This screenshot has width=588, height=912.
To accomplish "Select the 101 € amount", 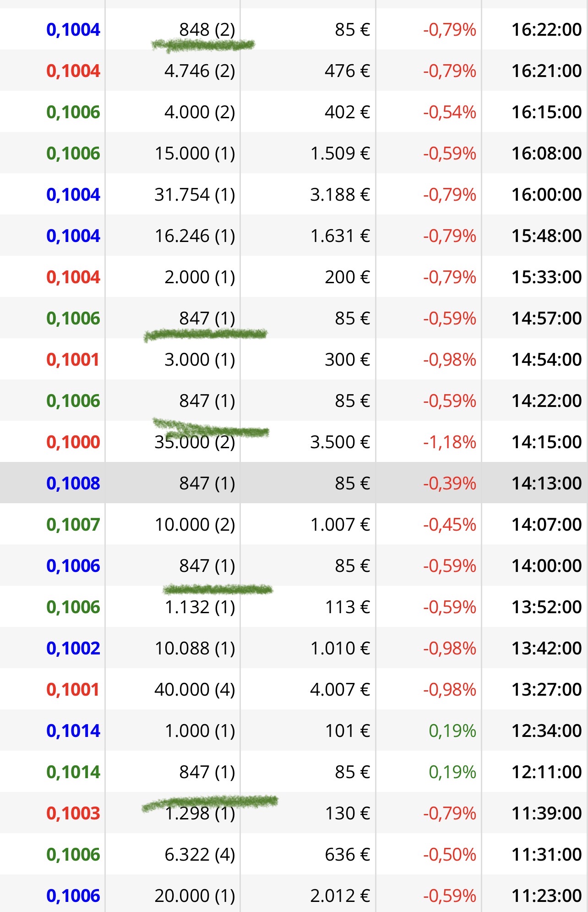I will [x=347, y=731].
